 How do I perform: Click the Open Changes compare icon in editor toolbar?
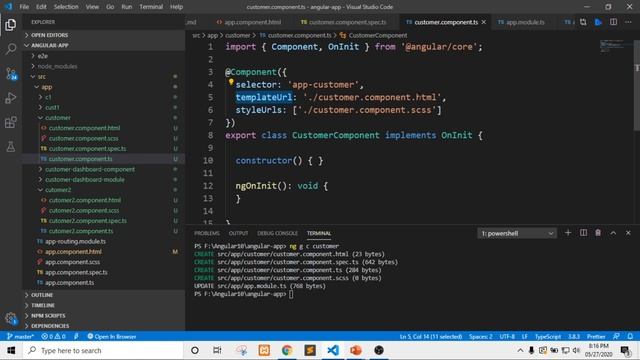coord(583,22)
